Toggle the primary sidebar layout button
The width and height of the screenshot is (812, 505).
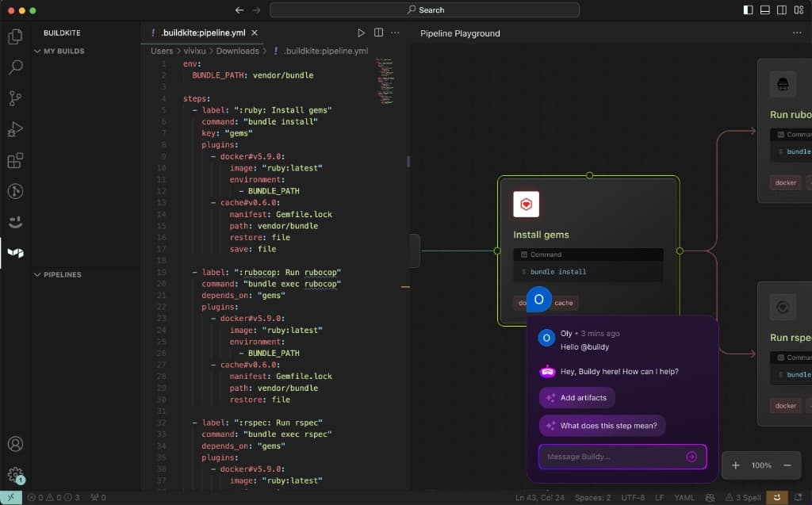(748, 10)
